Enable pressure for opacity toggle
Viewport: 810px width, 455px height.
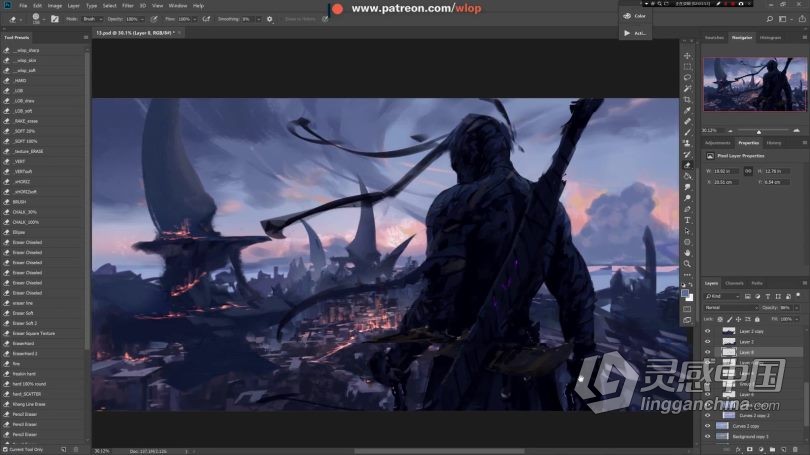click(154, 19)
